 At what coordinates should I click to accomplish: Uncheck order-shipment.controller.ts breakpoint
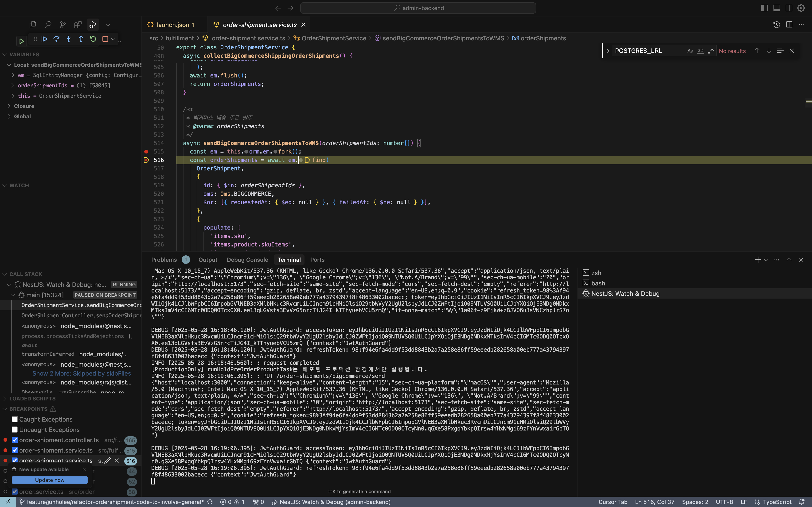pyautogui.click(x=15, y=440)
